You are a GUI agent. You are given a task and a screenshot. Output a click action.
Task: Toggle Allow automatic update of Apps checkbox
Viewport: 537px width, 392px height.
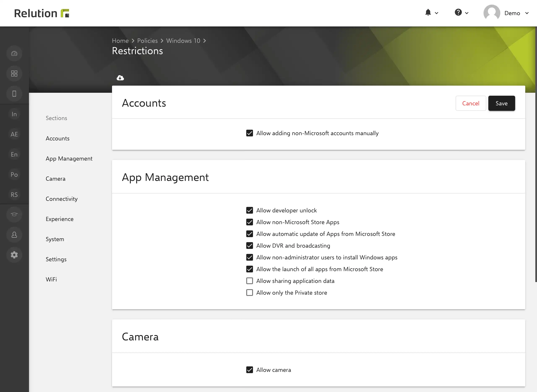point(250,234)
